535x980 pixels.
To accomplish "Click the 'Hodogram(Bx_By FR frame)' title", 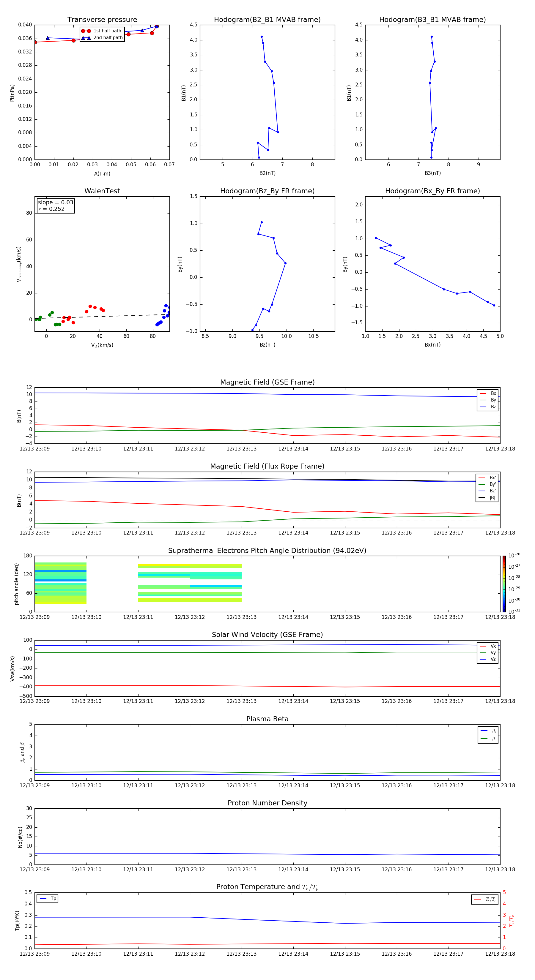I will point(432,191).
